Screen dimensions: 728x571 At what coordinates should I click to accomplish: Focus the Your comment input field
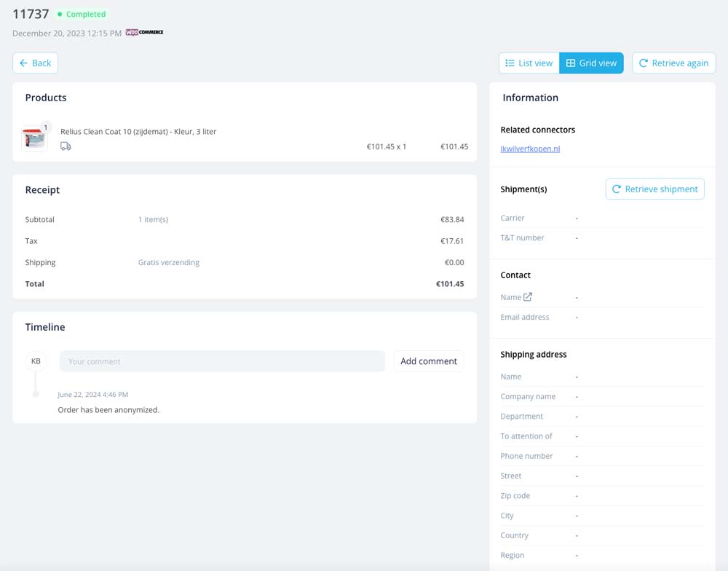point(222,361)
